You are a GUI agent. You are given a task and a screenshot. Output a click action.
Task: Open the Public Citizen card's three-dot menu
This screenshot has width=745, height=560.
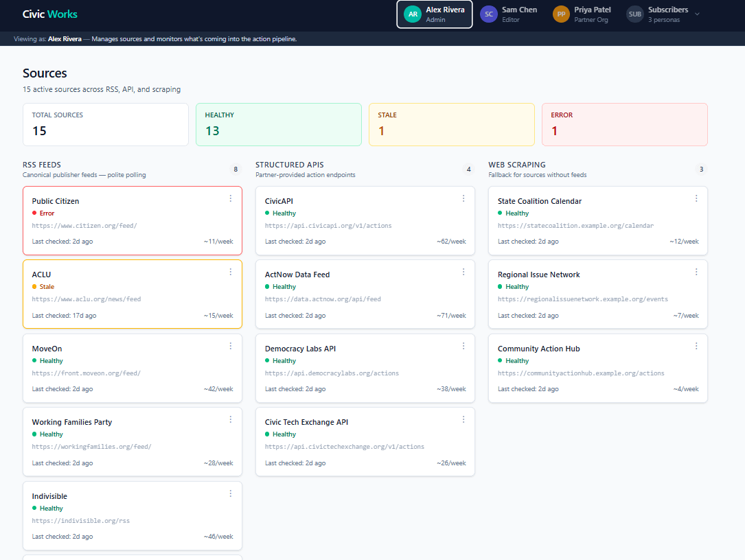tap(231, 198)
